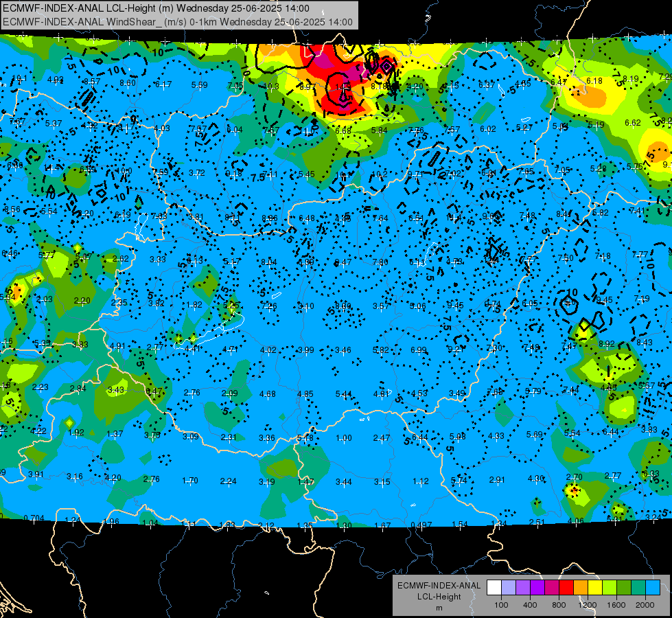Click the grid value '4.22'
The image size is (672, 618).
(x=38, y=431)
